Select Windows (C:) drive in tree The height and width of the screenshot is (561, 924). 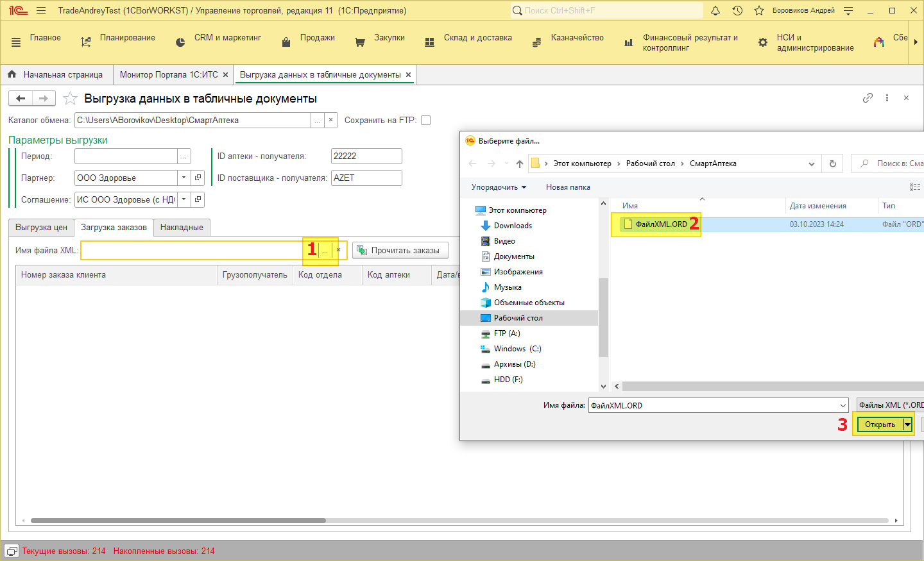click(517, 349)
